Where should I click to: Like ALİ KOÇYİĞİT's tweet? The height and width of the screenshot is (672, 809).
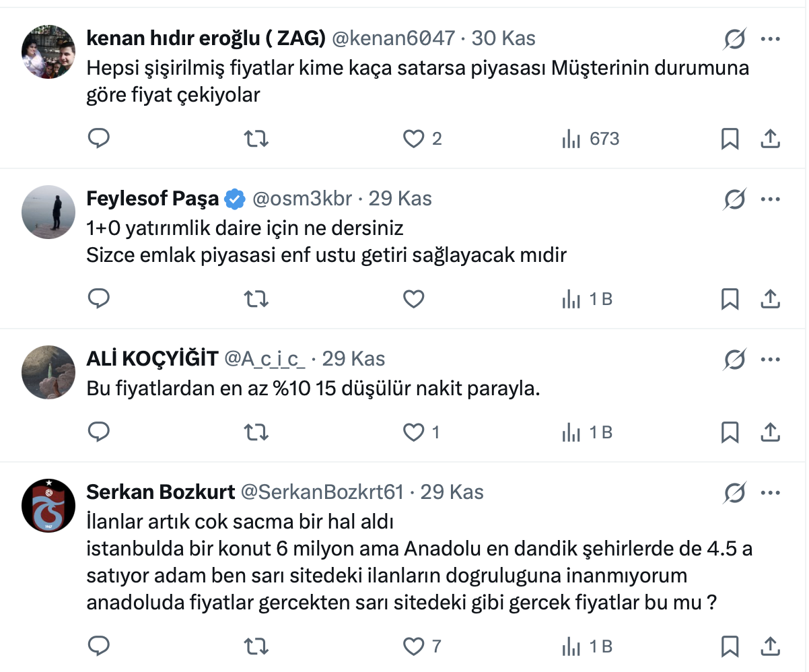[x=413, y=432]
